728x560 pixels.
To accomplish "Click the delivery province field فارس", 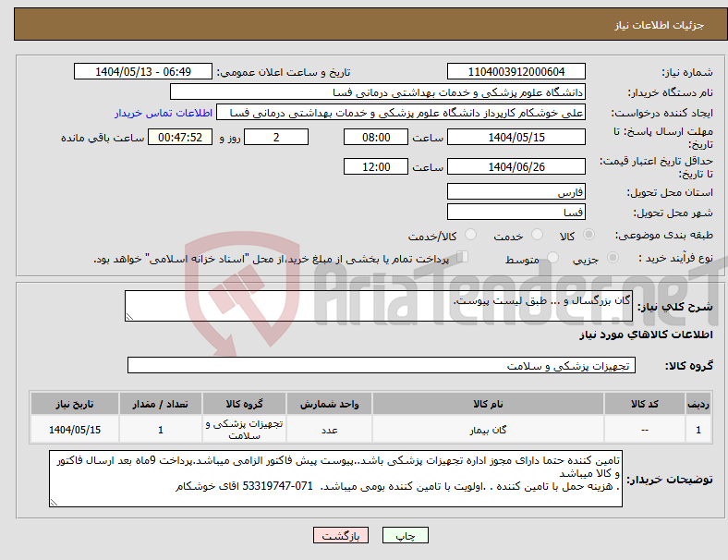I will pyautogui.click(x=516, y=192).
